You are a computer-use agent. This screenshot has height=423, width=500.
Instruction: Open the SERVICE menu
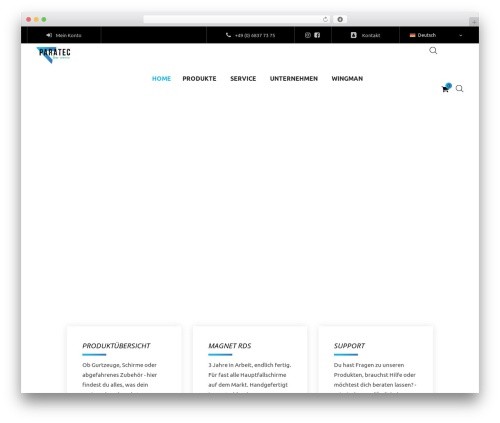(x=243, y=79)
